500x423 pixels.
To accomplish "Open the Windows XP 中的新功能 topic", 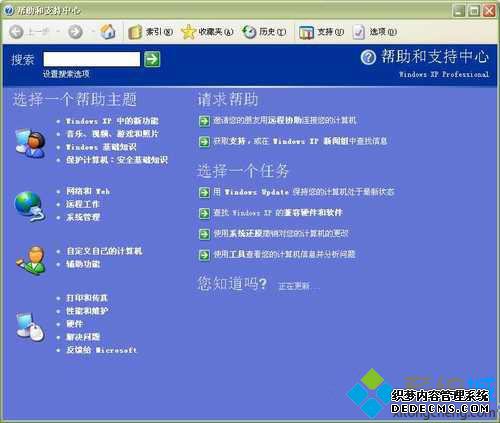I will [112, 121].
